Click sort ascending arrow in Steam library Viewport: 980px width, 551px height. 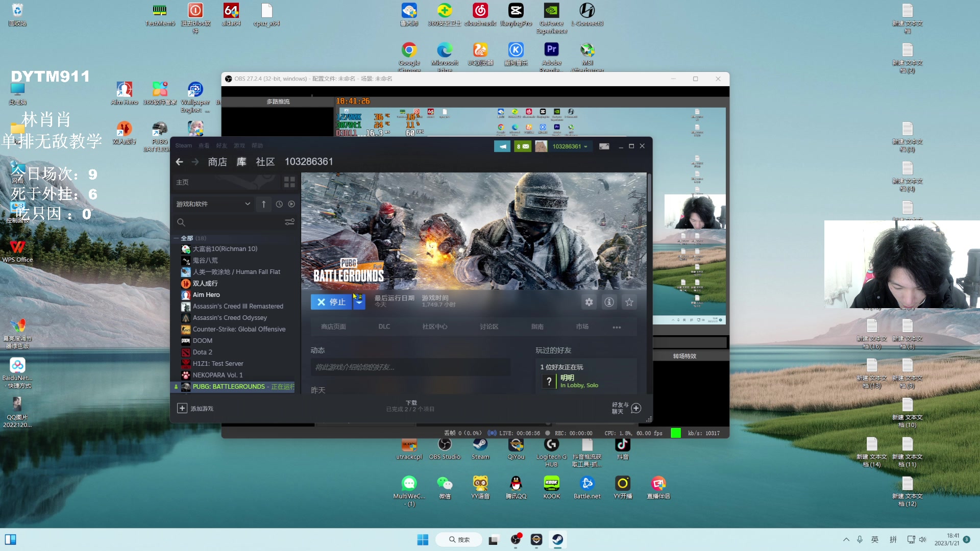click(263, 204)
